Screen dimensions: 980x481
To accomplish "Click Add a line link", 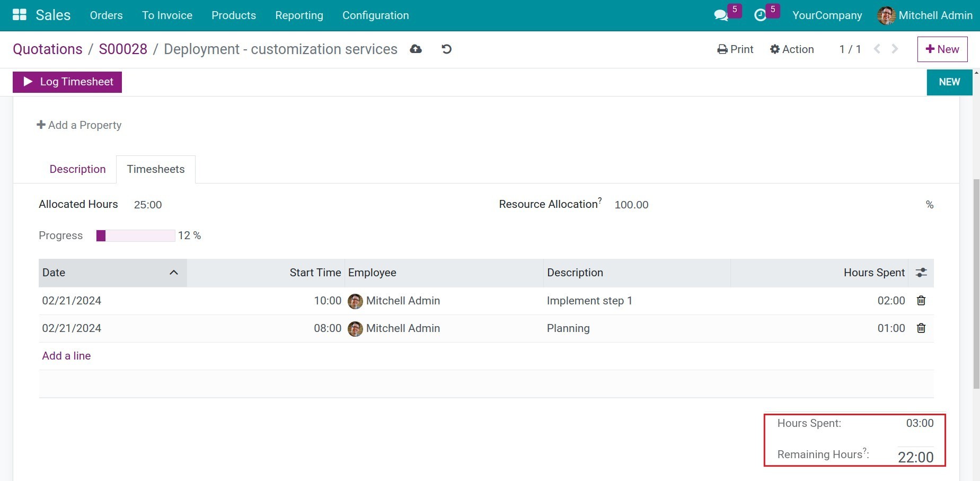I will click(66, 356).
